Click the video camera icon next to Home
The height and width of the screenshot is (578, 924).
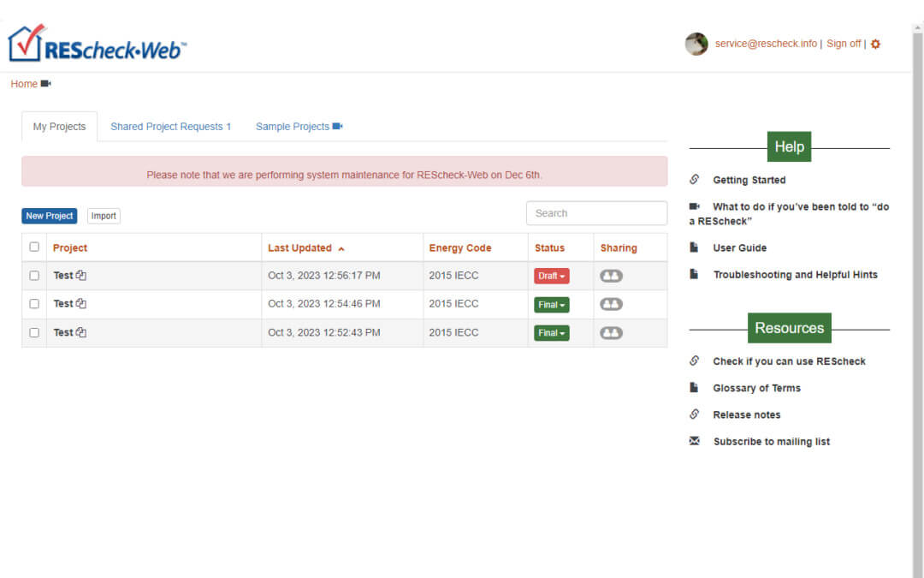[46, 84]
